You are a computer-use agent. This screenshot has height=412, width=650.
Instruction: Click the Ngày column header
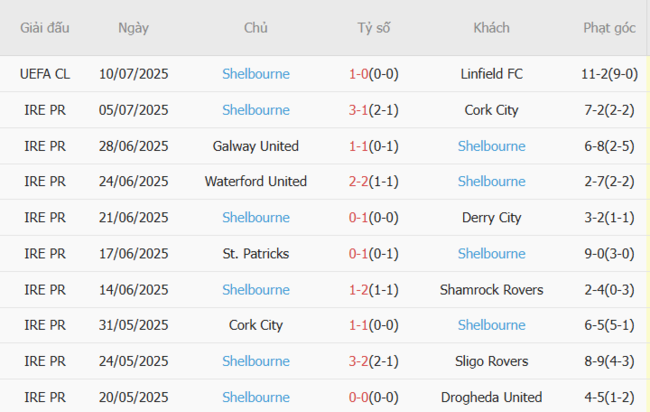click(x=133, y=28)
